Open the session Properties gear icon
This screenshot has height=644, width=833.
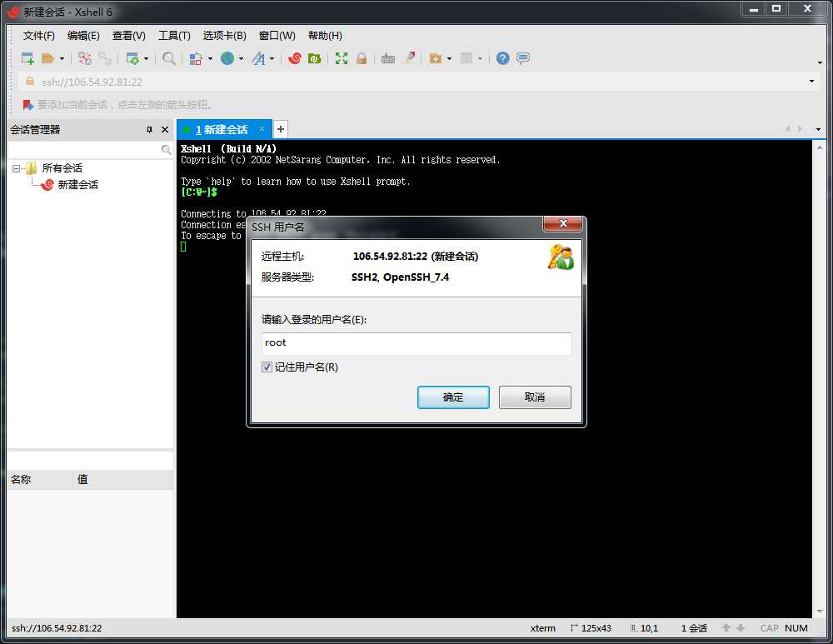132,58
